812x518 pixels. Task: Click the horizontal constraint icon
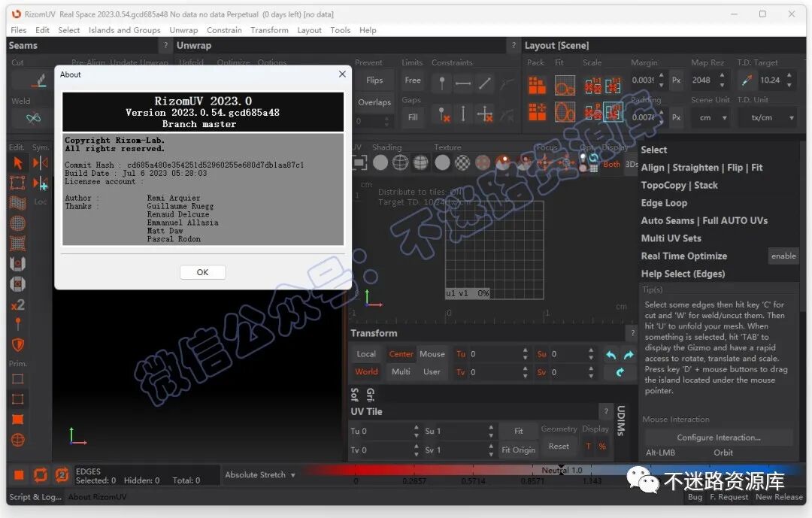(463, 83)
